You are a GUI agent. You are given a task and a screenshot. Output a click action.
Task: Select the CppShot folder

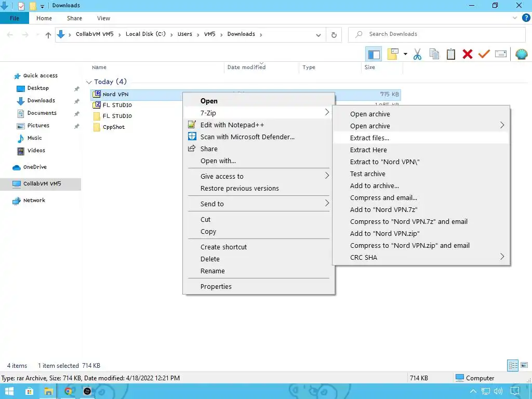(114, 127)
